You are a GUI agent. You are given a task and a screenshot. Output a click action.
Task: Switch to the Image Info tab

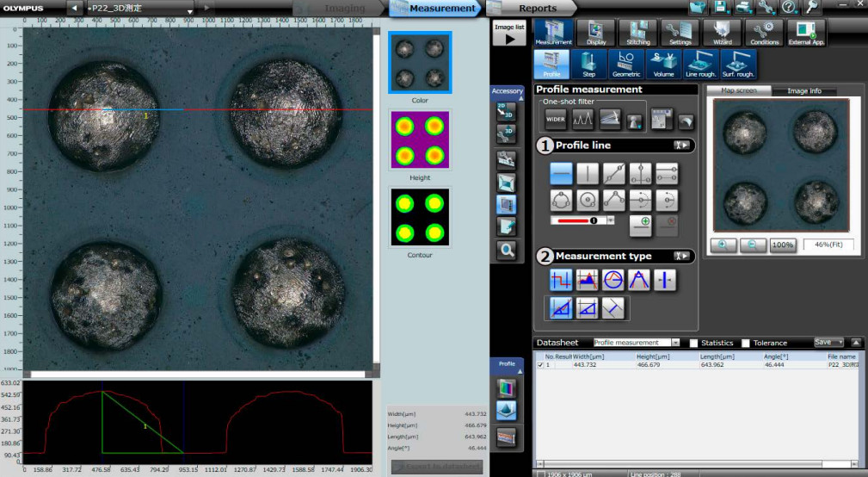pos(804,91)
